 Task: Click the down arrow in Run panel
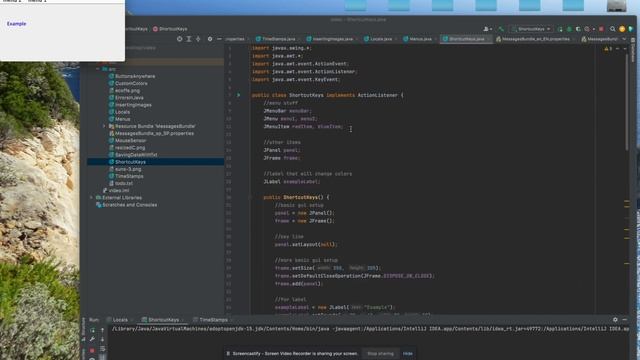[102, 339]
